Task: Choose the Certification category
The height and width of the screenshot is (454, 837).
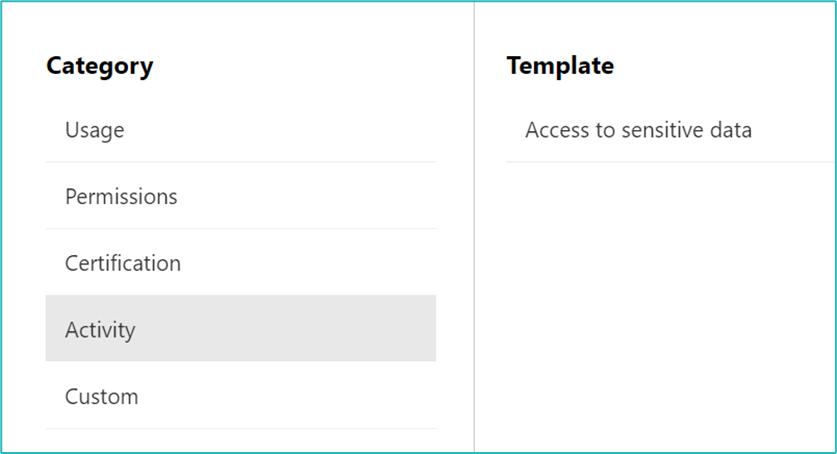Action: (x=123, y=264)
